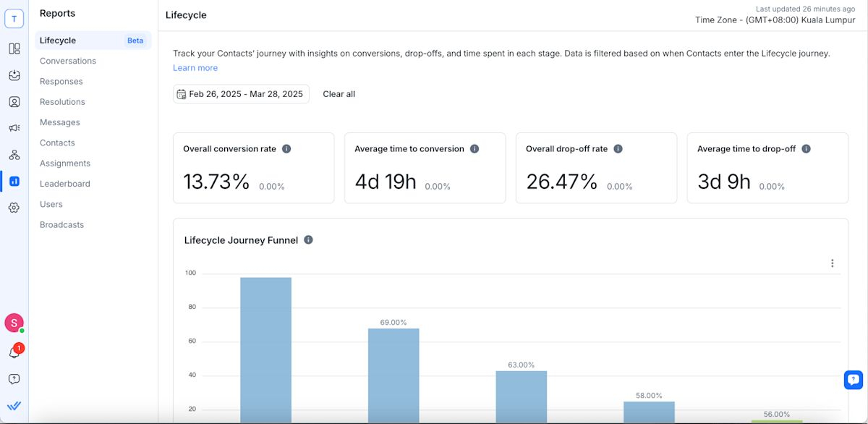Click the Overall conversion rate info icon
Image resolution: width=868 pixels, height=424 pixels.
286,148
